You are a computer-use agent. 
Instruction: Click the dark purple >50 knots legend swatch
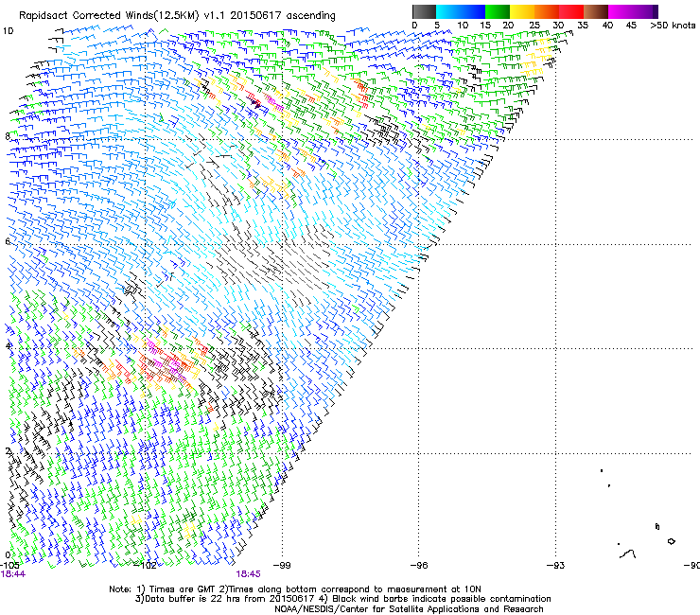click(655, 11)
